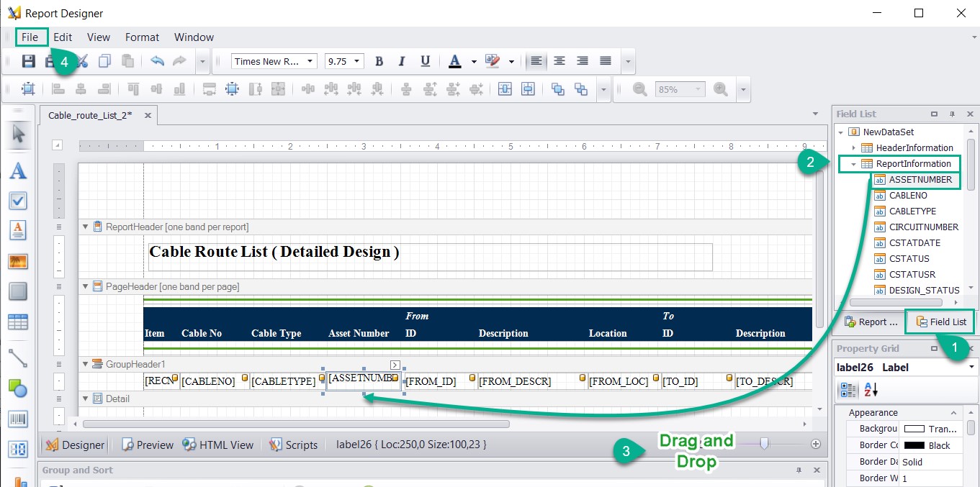Switch to the Preview tab
This screenshot has width=980, height=487.
pos(147,445)
